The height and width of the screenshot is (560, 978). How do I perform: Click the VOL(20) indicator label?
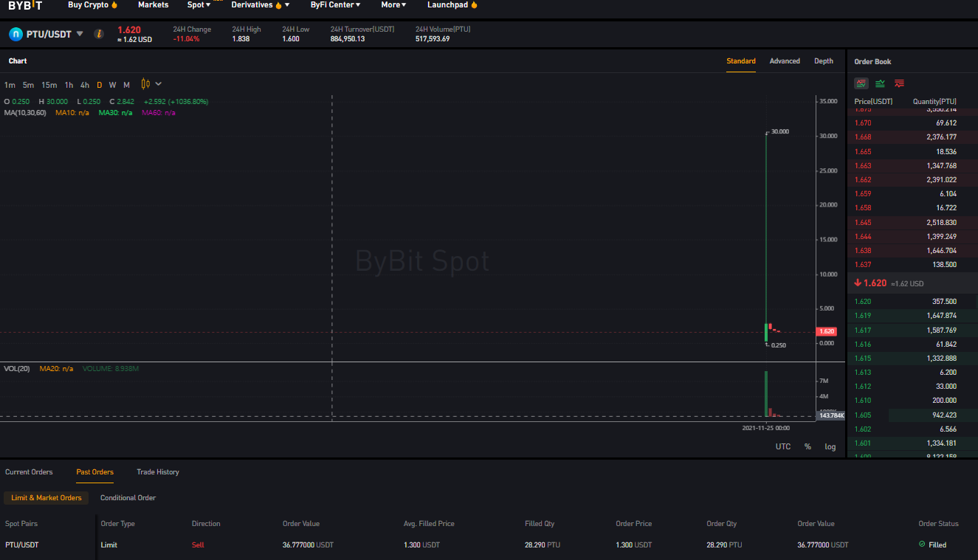coord(17,368)
